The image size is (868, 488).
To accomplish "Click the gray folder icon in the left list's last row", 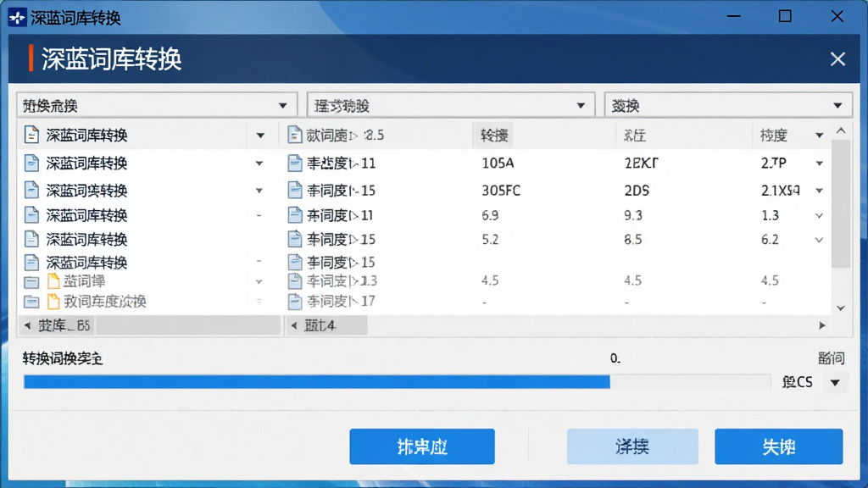I will (x=31, y=302).
